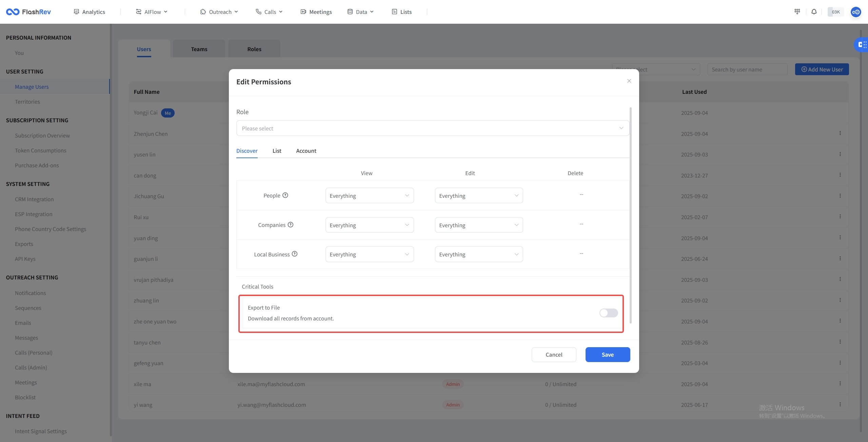This screenshot has width=868, height=442.
Task: Open the Roles tab
Action: click(x=254, y=49)
